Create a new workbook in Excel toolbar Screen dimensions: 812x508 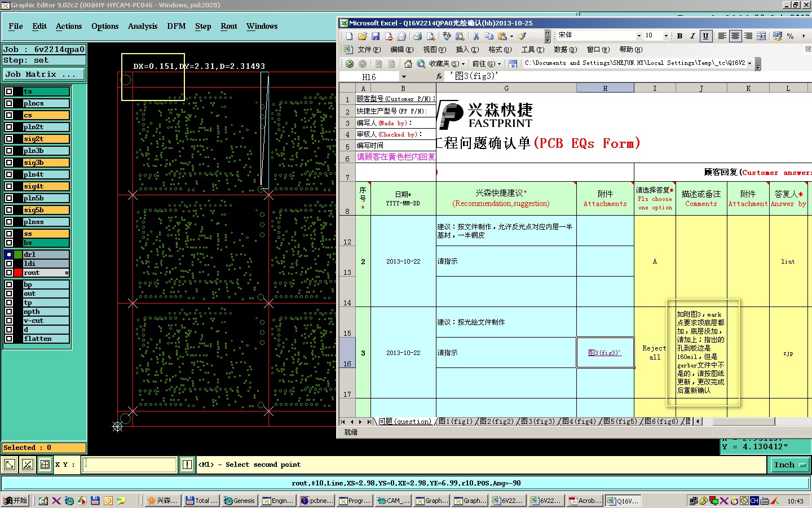tap(349, 36)
